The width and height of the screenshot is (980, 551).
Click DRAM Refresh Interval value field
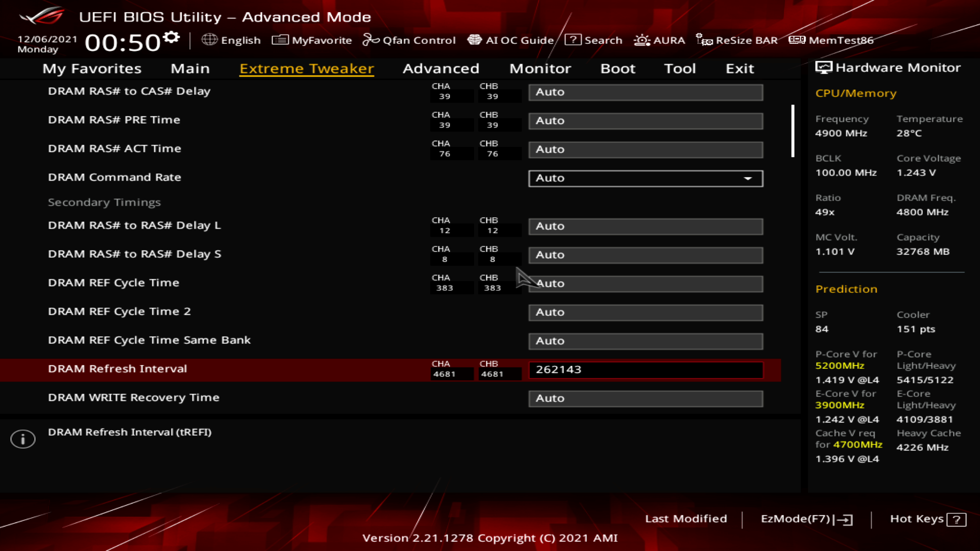(645, 370)
